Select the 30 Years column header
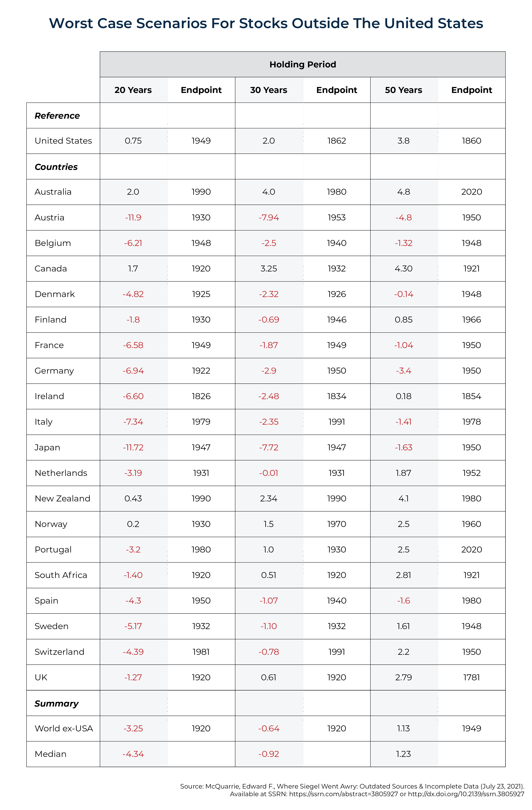 click(268, 90)
